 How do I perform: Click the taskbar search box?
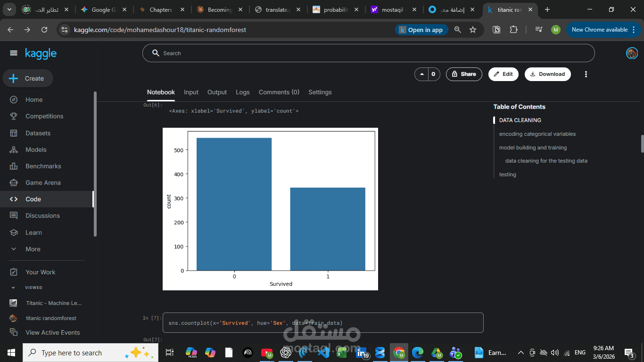[x=91, y=353]
